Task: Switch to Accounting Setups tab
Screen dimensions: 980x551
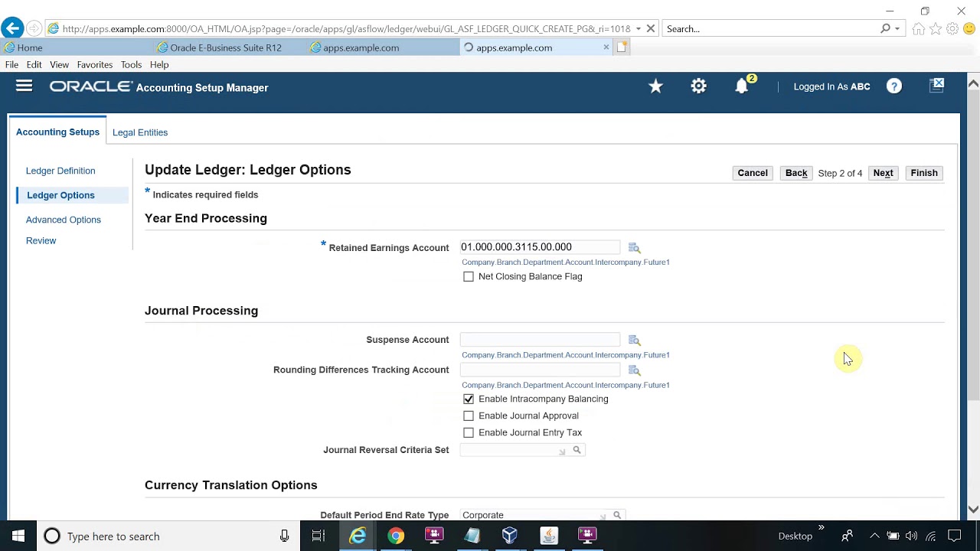Action: [x=57, y=132]
